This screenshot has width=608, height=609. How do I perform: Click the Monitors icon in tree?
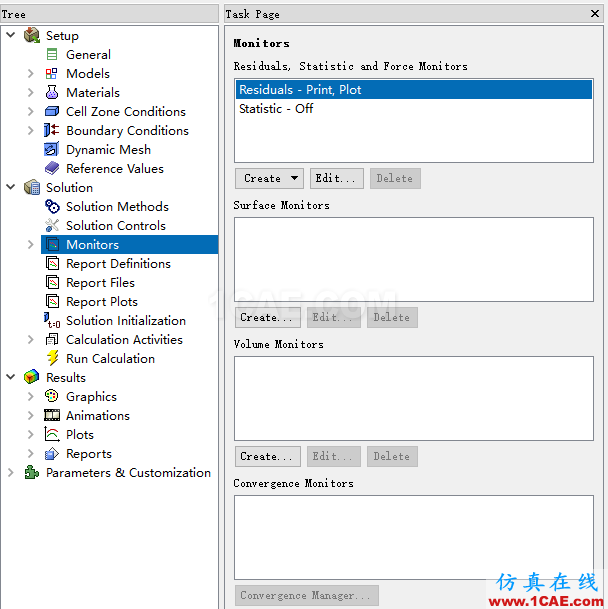(x=52, y=244)
